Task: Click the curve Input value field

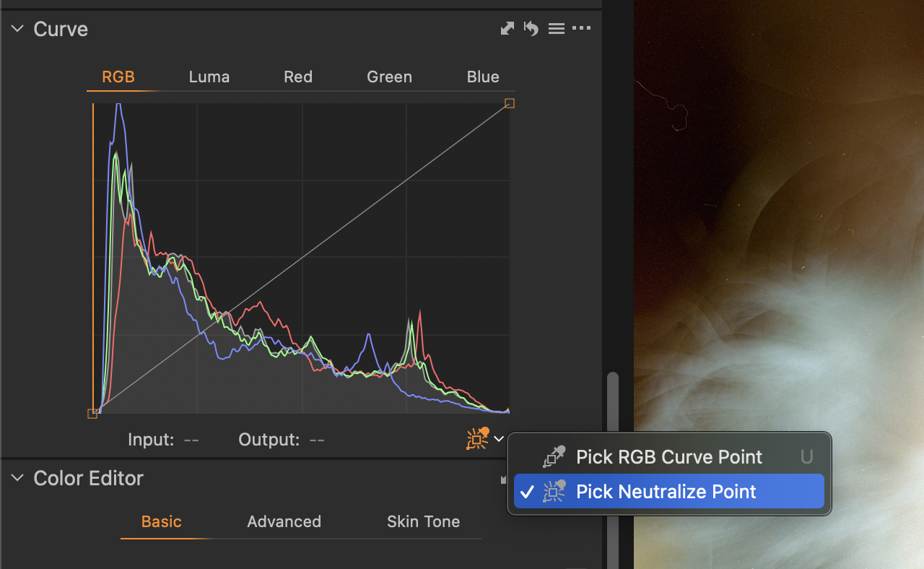Action: click(191, 440)
